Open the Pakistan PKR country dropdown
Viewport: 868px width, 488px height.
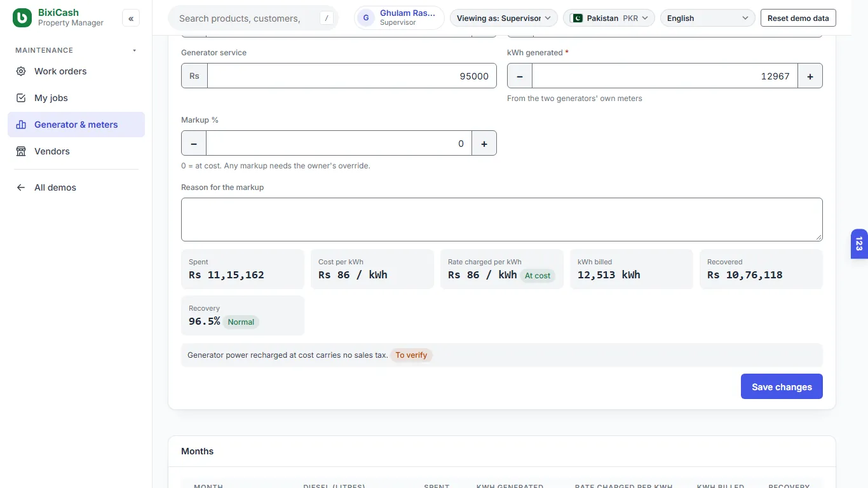tap(609, 18)
